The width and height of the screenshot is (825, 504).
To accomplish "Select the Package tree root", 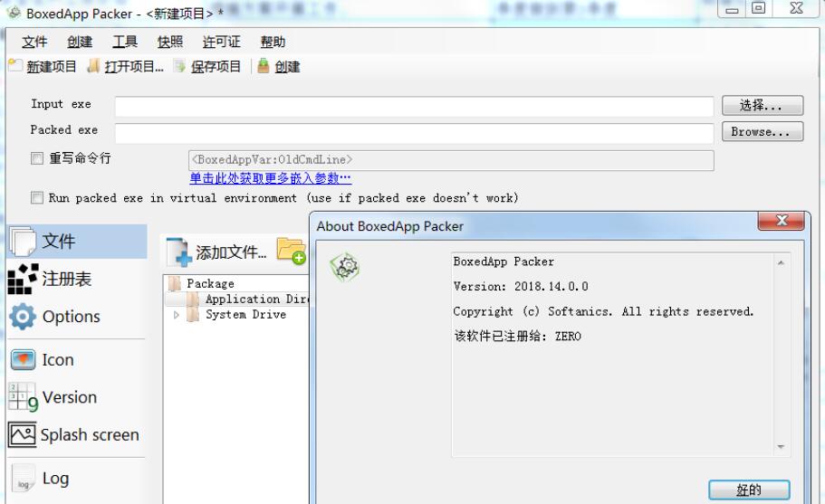I will [210, 283].
